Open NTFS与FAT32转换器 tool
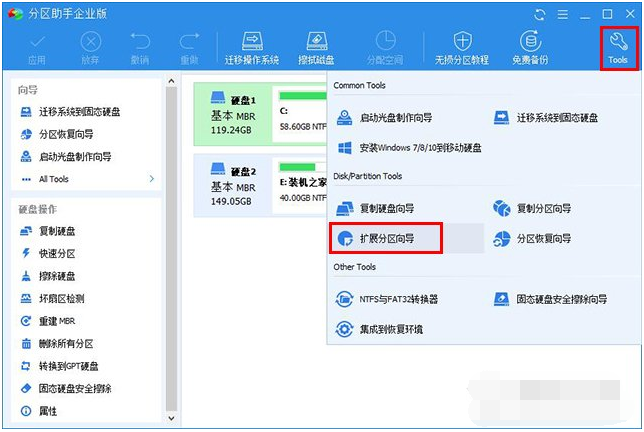 click(x=389, y=299)
